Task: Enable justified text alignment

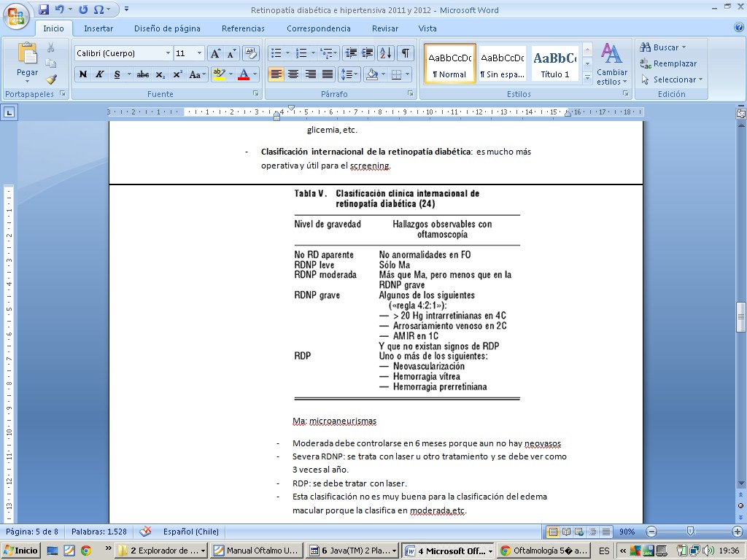Action: tap(328, 74)
